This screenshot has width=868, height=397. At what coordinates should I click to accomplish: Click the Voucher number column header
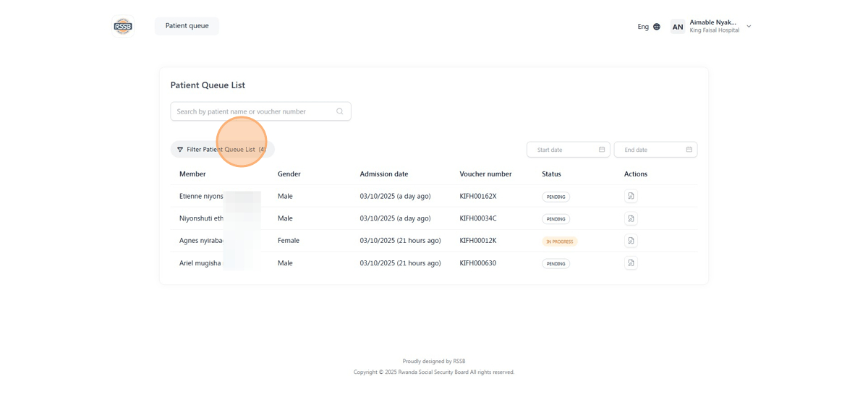point(485,174)
